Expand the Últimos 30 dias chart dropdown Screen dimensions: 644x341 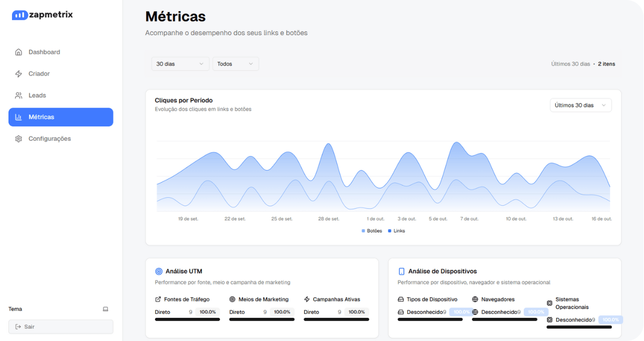(581, 105)
